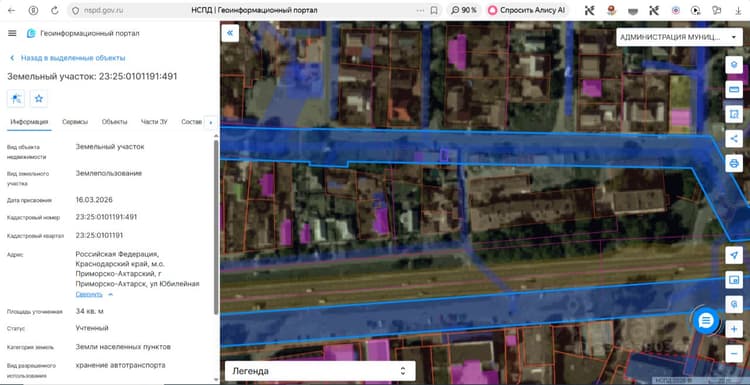Open the browser downloads icon

[x=738, y=11]
